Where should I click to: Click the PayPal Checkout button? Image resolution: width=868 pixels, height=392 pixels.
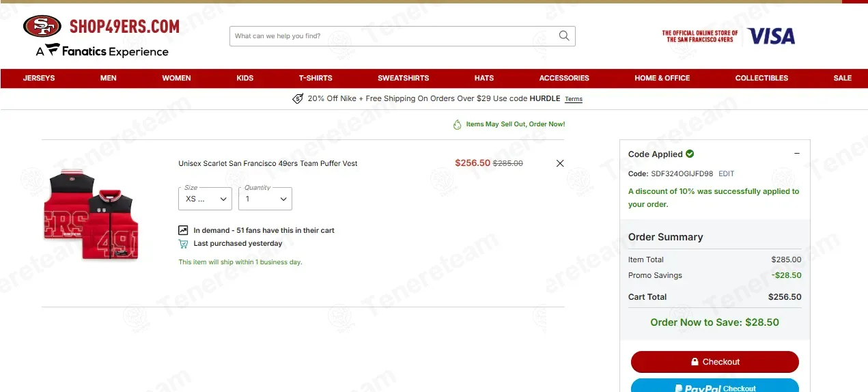click(715, 387)
